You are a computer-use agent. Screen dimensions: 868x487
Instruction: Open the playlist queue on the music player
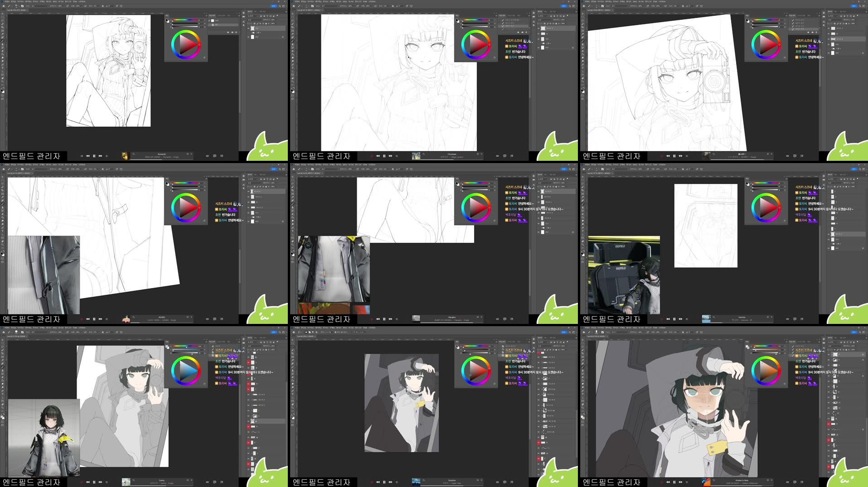[222, 155]
